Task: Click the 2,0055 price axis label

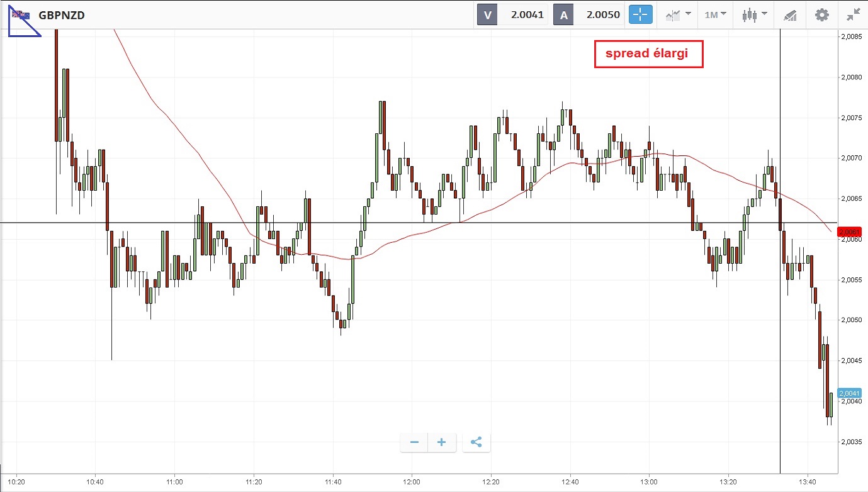Action: [x=852, y=280]
